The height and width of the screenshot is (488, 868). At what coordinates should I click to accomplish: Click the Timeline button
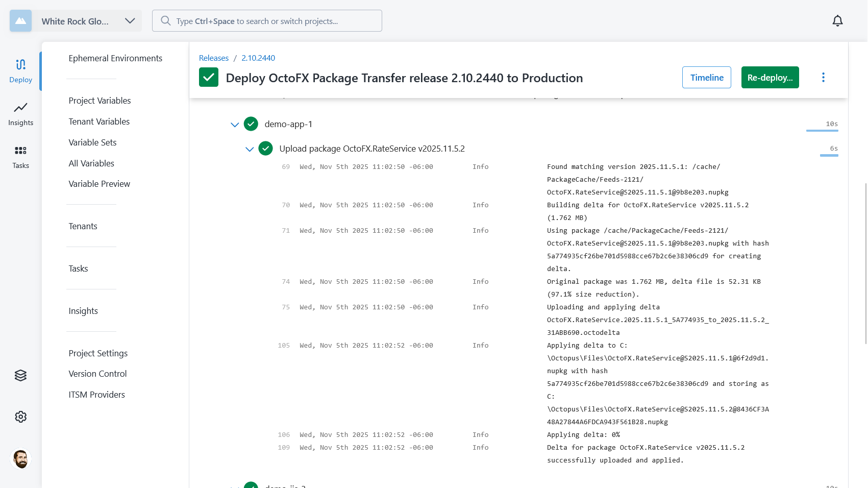706,78
